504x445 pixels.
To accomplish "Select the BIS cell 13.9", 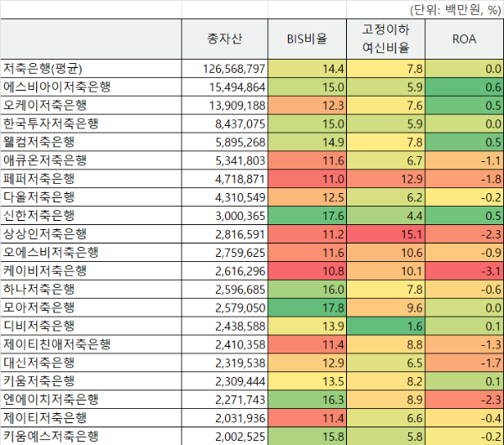I will [x=307, y=326].
